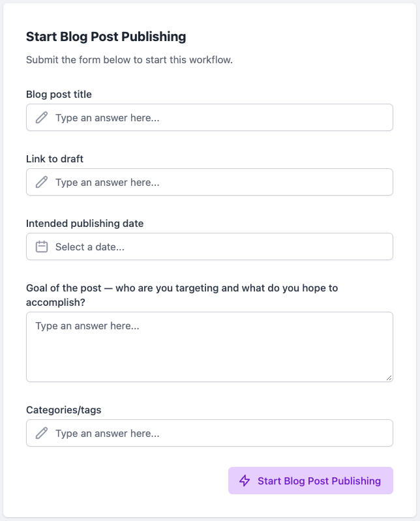Click the 'Select a date...' placeholder text
420x521 pixels.
pos(90,247)
